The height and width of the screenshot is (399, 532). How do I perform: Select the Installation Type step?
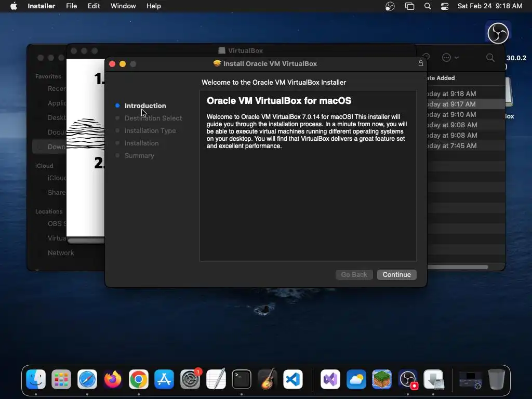click(x=150, y=130)
